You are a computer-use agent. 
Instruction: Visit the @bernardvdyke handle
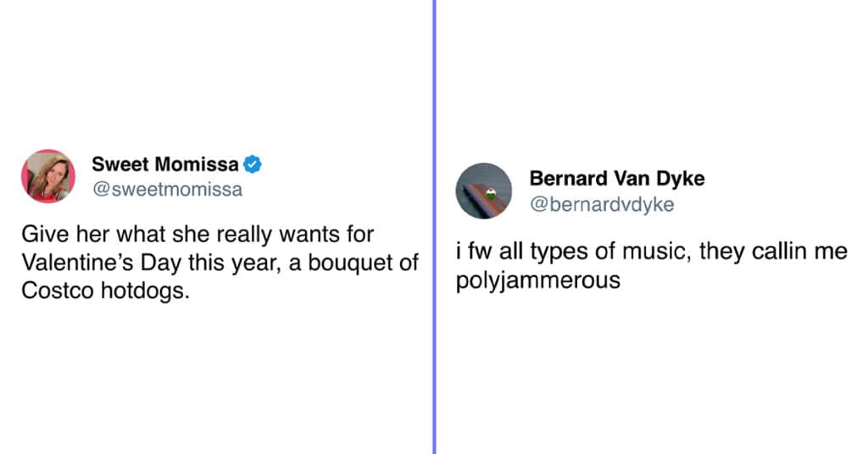coord(602,205)
